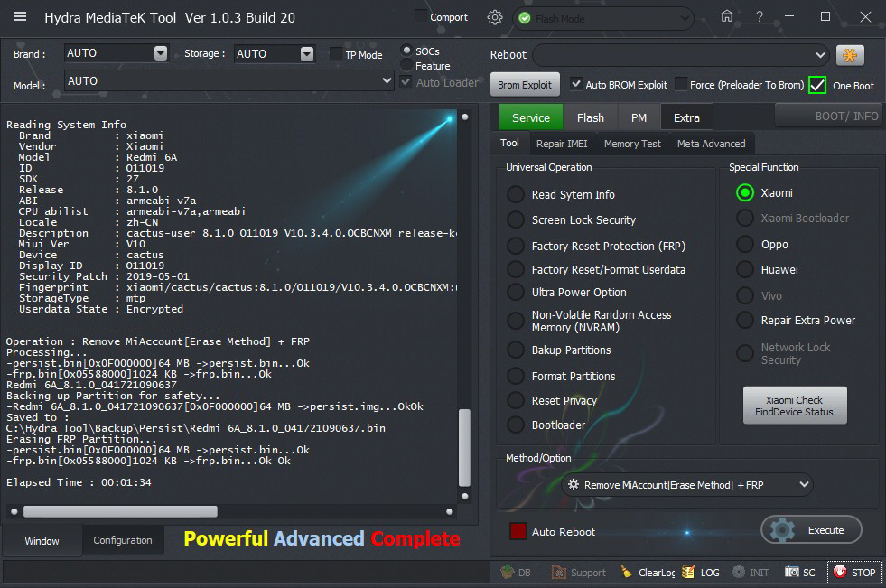The width and height of the screenshot is (886, 588).
Task: Select Repair Extra Power radio button
Action: [x=745, y=321]
